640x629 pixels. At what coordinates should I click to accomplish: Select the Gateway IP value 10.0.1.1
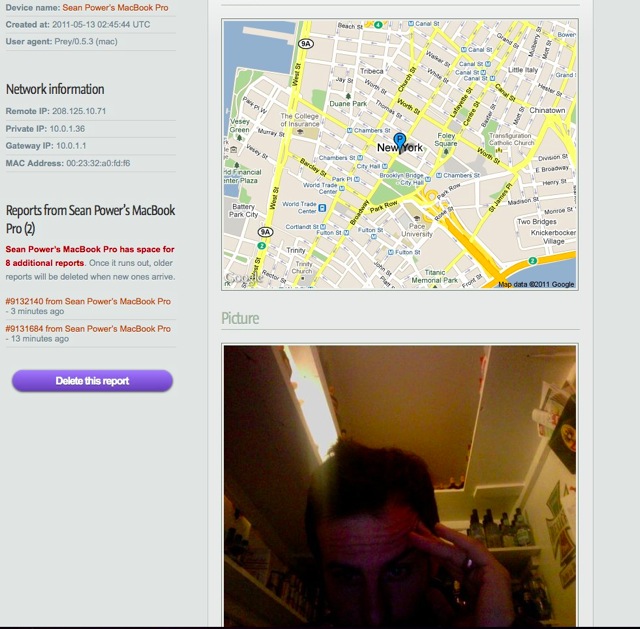(71, 146)
